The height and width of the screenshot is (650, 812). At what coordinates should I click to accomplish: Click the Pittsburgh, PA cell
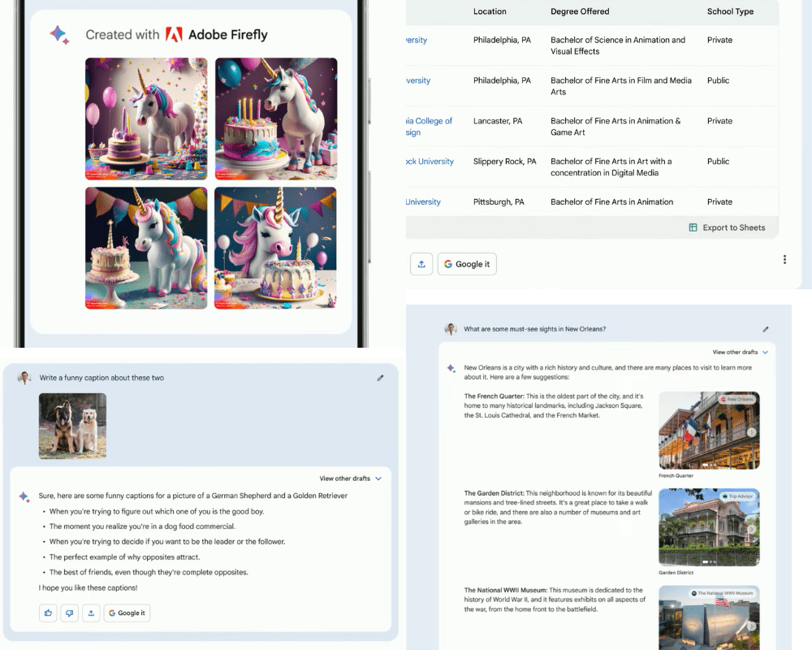coord(499,201)
